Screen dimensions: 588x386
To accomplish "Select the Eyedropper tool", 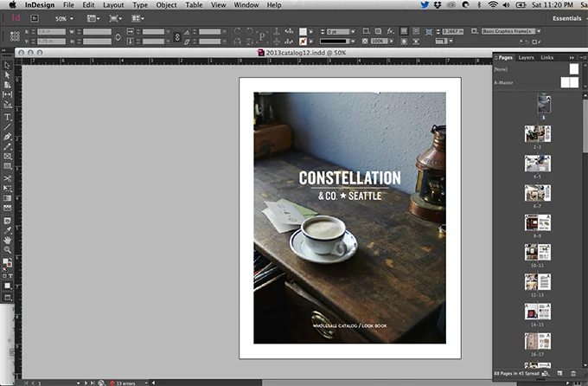I will 7,230.
